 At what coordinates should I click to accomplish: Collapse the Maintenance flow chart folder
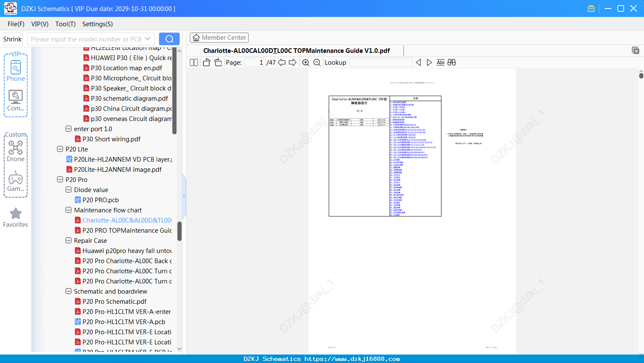click(x=69, y=210)
